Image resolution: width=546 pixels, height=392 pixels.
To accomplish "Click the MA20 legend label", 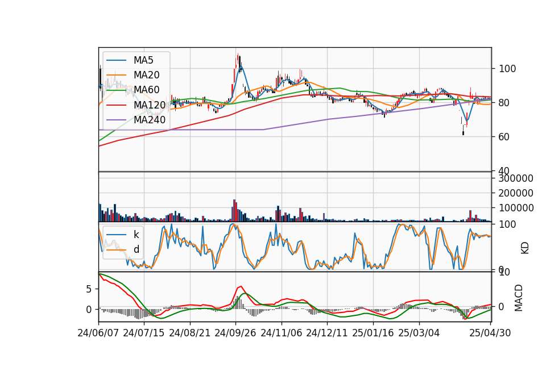I will 146,75.
